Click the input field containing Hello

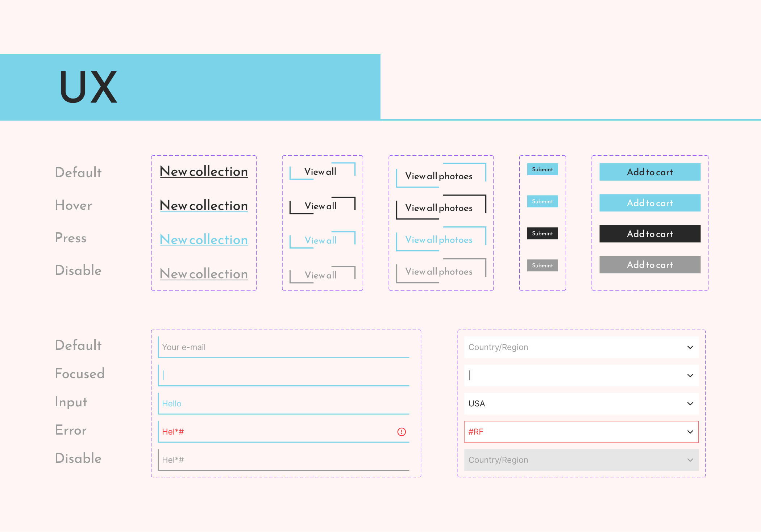pyautogui.click(x=283, y=403)
